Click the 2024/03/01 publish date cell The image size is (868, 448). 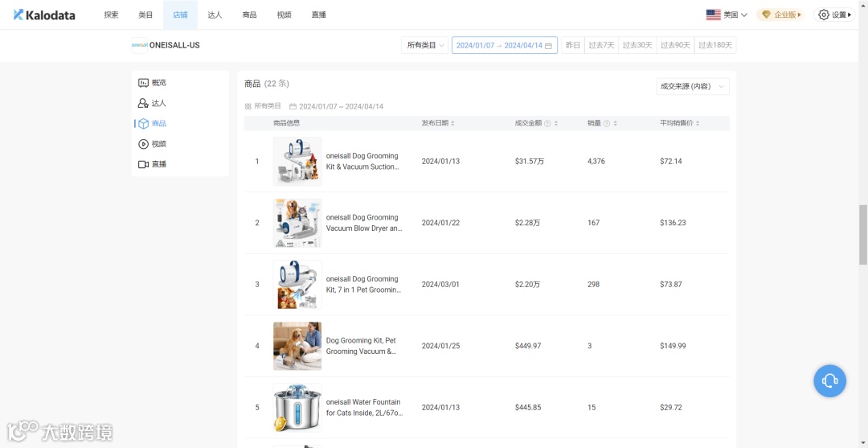coord(440,284)
